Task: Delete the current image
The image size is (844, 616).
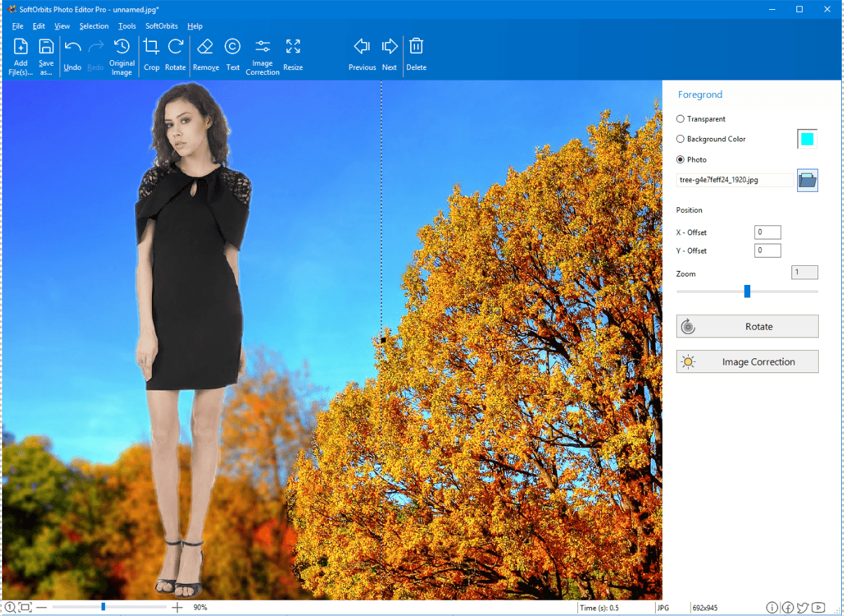Action: point(416,53)
